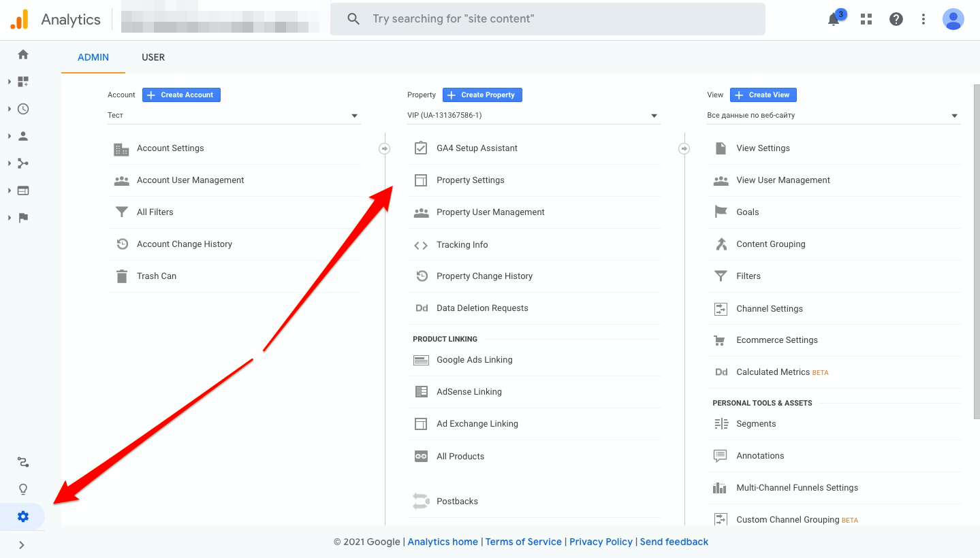Image resolution: width=980 pixels, height=558 pixels.
Task: Open Audience person sidebar icon
Action: coord(23,136)
